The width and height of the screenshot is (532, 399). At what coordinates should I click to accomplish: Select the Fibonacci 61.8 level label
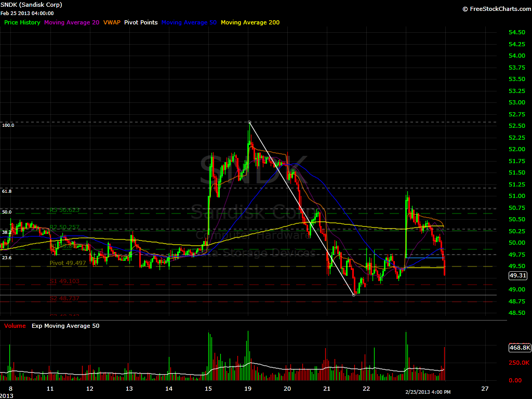(7, 191)
